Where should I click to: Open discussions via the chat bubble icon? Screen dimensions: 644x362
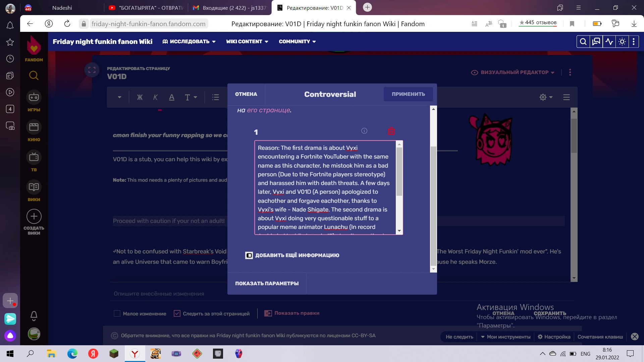[x=596, y=41]
